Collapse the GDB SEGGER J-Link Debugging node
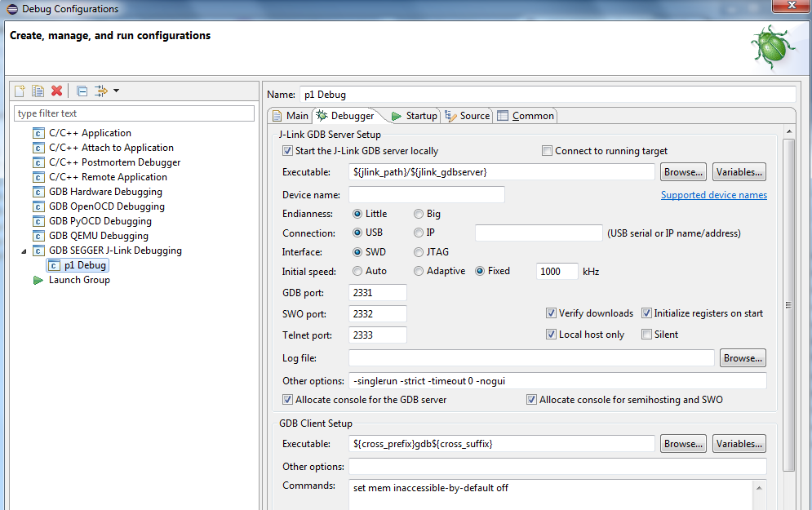812x510 pixels. 24,251
